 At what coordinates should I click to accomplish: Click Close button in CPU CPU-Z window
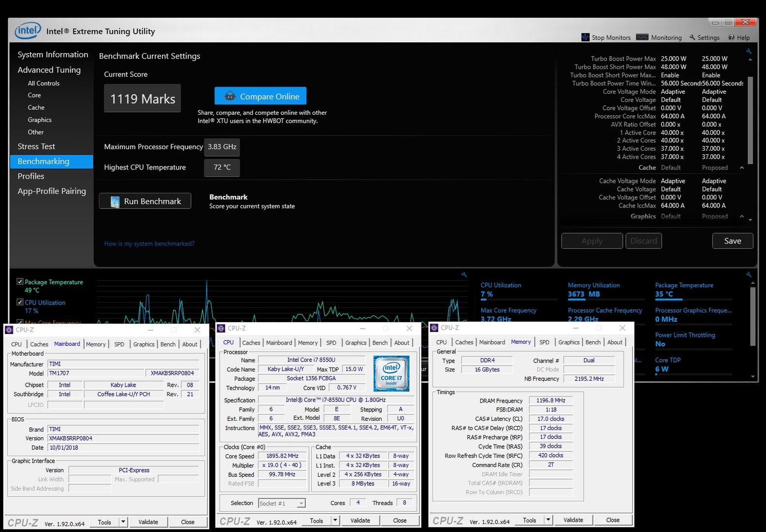tap(400, 520)
